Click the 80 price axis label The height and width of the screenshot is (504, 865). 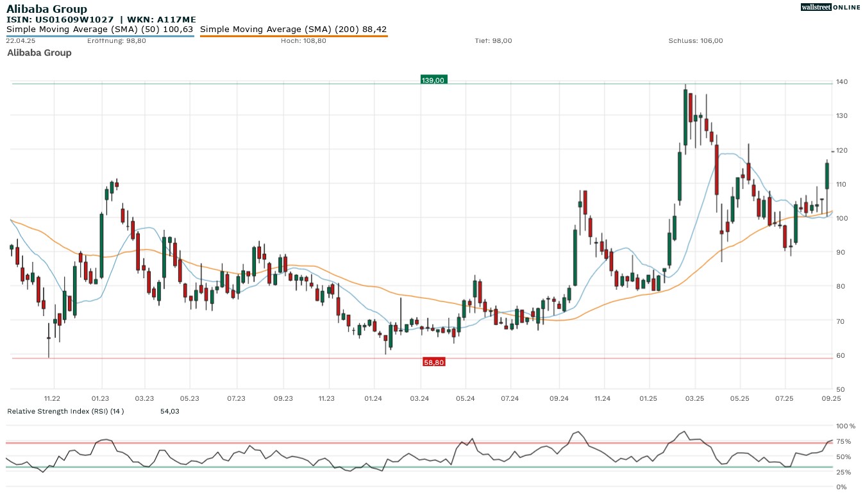click(x=840, y=287)
